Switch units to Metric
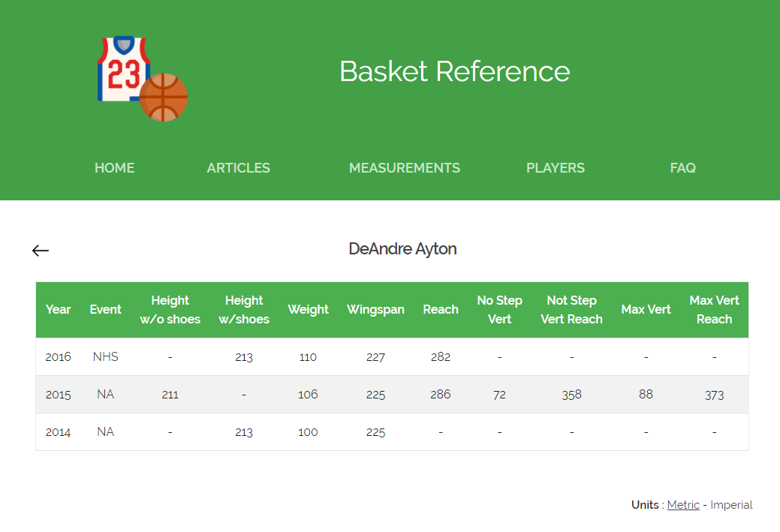 pyautogui.click(x=683, y=505)
